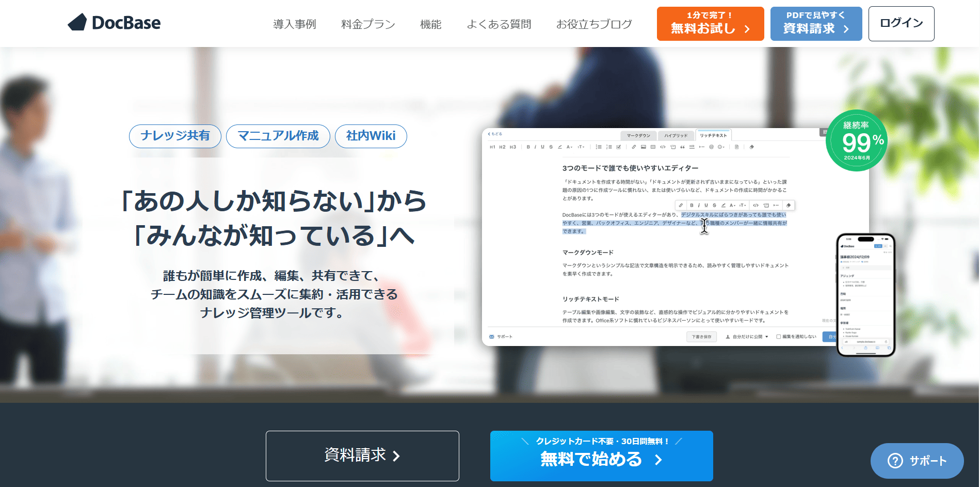Click the template document icon in toolbar
Viewport: 980px width, 487px height.
point(736,147)
